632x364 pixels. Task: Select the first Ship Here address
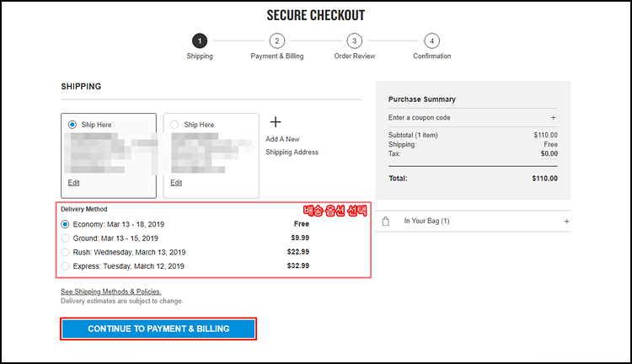coord(72,125)
